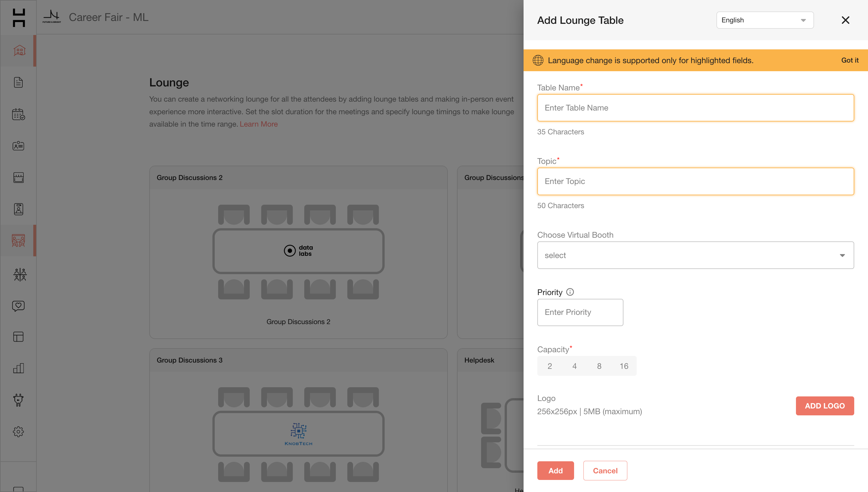The image size is (868, 492).
Task: Click the data labs table thumbnail
Action: click(298, 251)
